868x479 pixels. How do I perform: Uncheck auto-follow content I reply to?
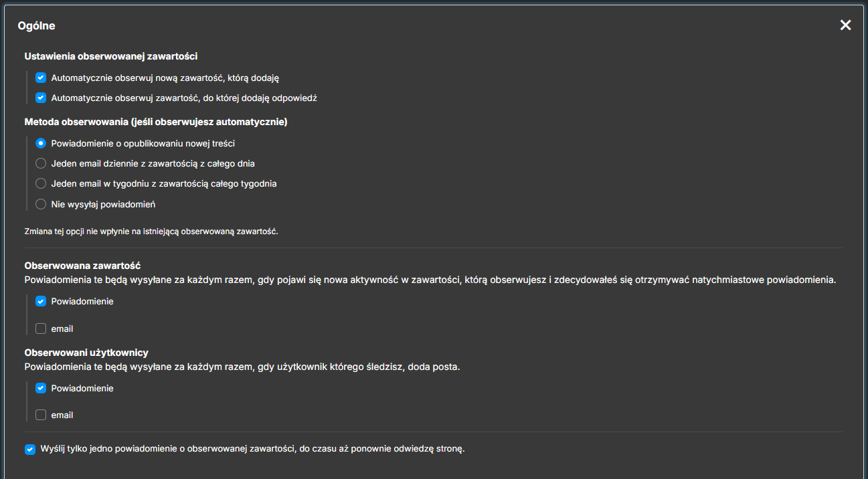tap(41, 98)
